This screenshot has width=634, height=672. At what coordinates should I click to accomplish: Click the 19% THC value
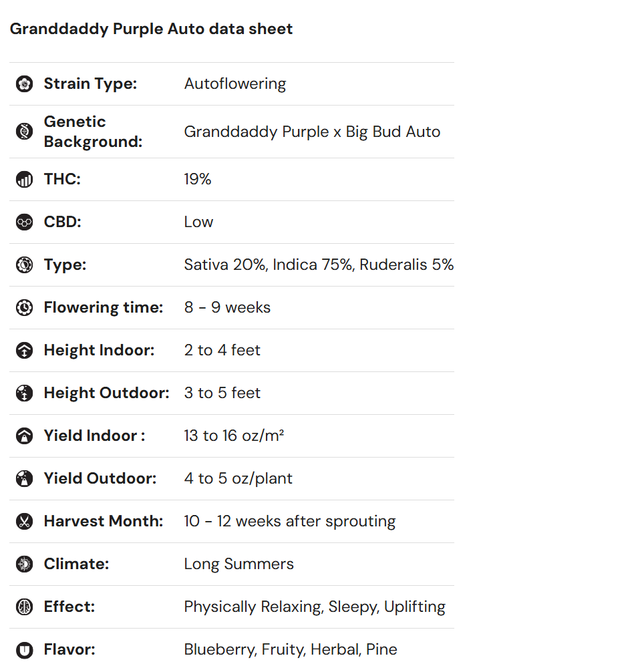(x=197, y=180)
